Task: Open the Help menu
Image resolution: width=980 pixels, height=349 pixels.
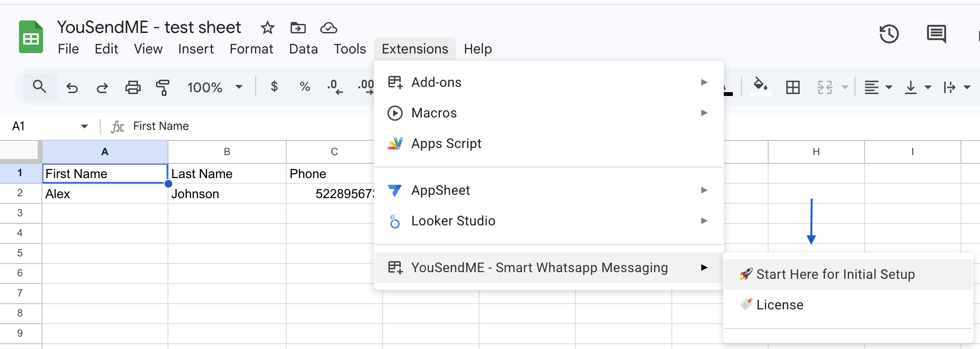Action: pyautogui.click(x=478, y=49)
